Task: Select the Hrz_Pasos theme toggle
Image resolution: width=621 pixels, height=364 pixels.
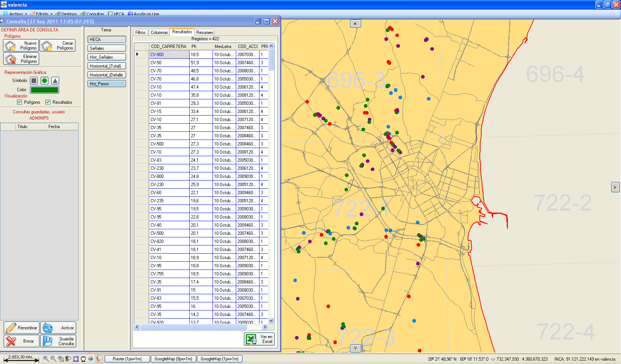Action: click(x=106, y=84)
